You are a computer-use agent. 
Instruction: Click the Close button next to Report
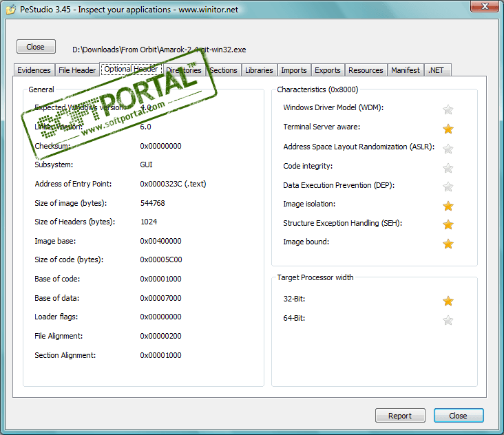point(459,416)
